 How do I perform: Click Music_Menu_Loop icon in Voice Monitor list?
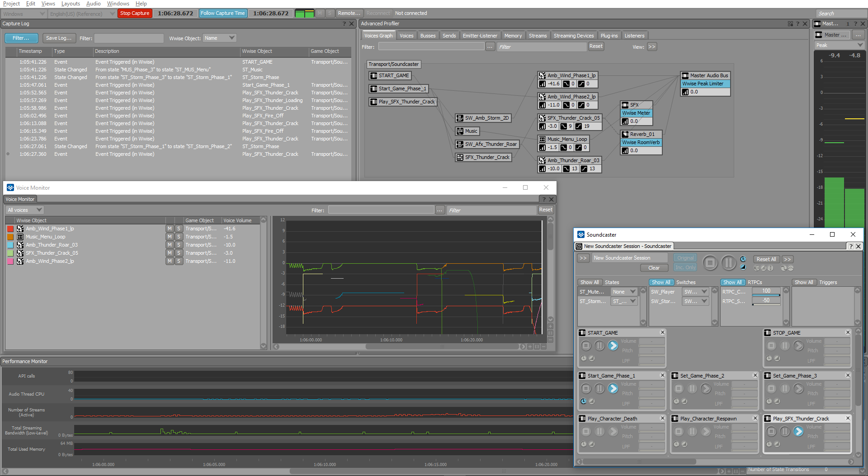pos(20,237)
